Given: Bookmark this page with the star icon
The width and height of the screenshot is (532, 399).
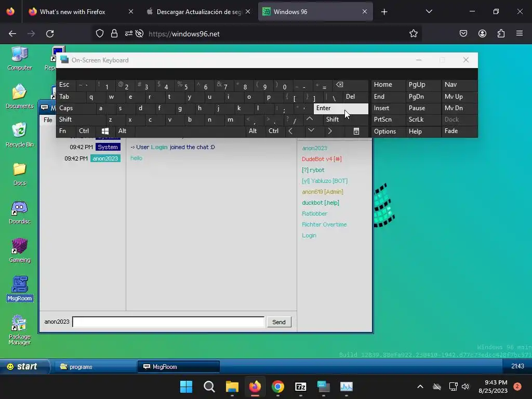Looking at the screenshot, I should 413,34.
